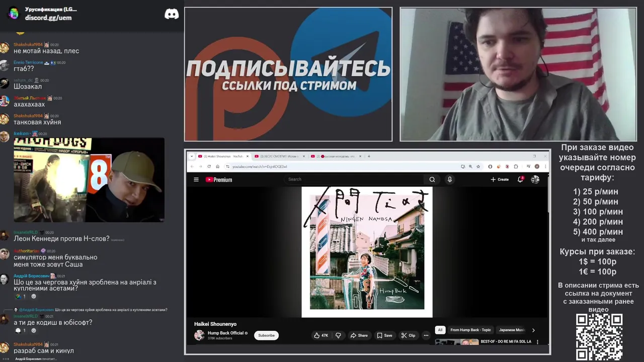This screenshot has width=644, height=362.
Task: Click the 'разраб сам и кинул' message
Action: pyautogui.click(x=44, y=350)
